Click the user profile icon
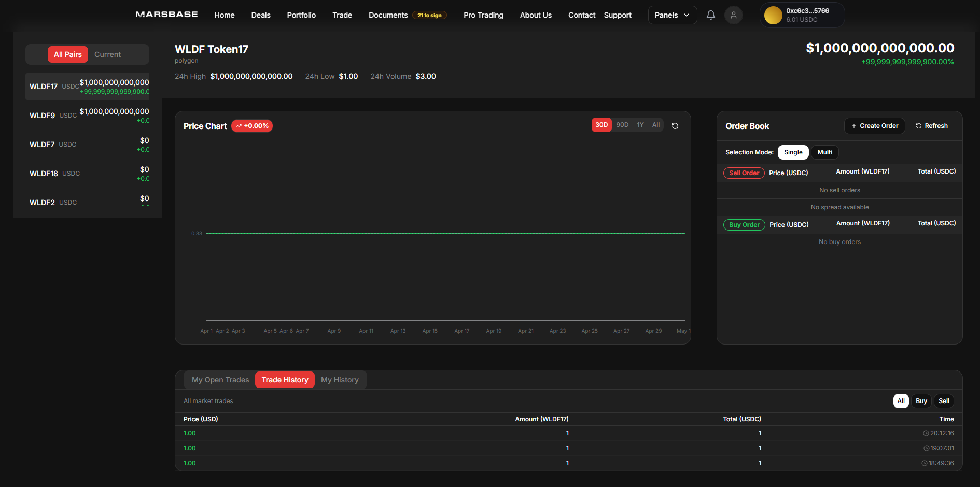 pyautogui.click(x=733, y=15)
